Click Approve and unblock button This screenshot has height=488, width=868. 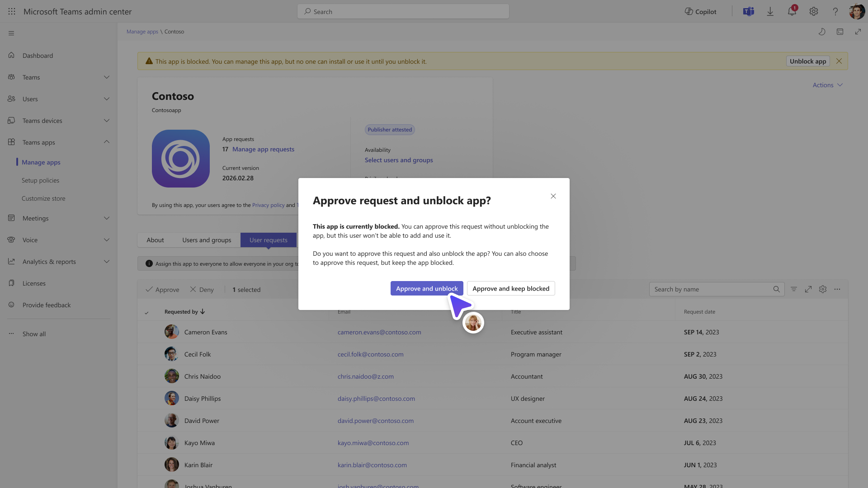[x=427, y=288]
